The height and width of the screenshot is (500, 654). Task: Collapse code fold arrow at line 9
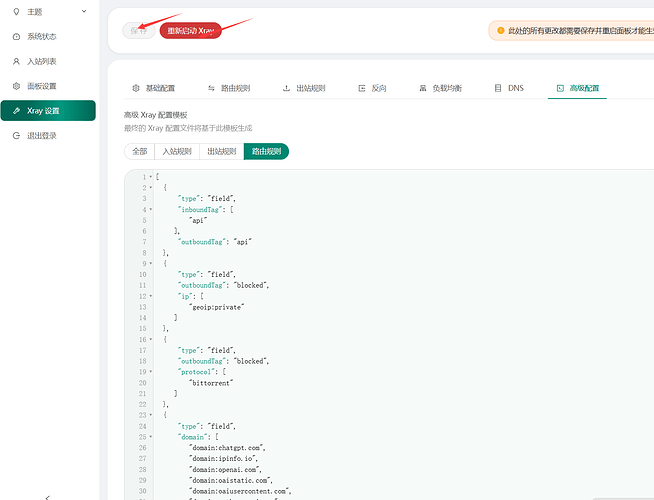click(151, 264)
